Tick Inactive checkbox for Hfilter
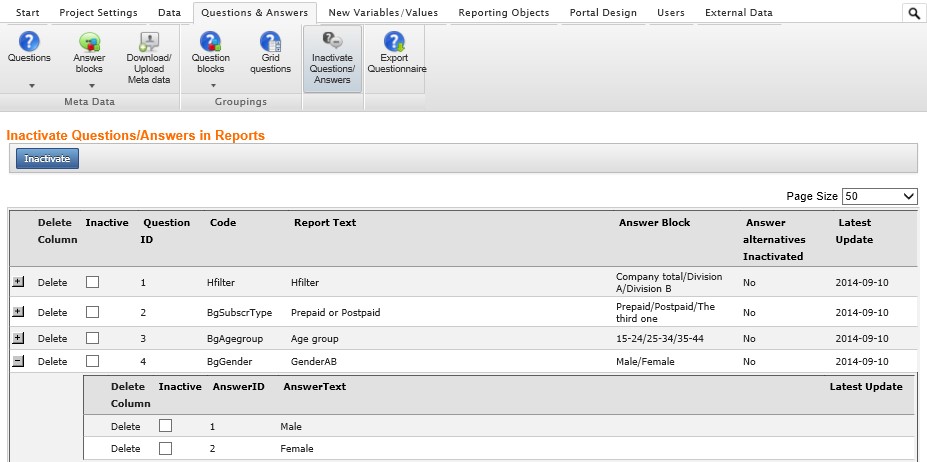The height and width of the screenshot is (462, 927). tap(92, 282)
